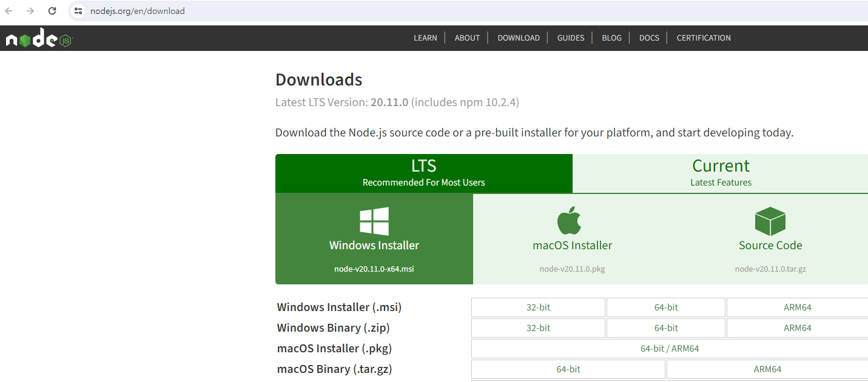The height and width of the screenshot is (382, 868).
Task: Switch to Current Latest Features tab
Action: pyautogui.click(x=721, y=173)
